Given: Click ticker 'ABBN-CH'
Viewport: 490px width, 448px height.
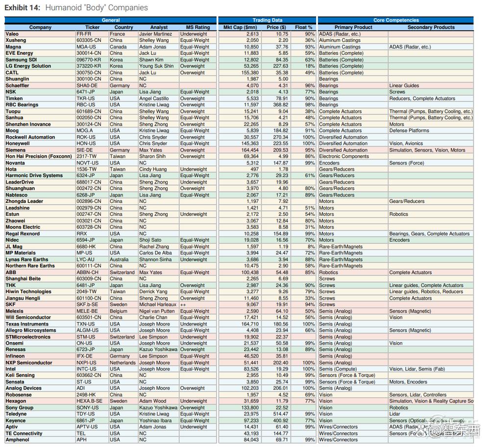Looking at the screenshot, I should [88, 273].
